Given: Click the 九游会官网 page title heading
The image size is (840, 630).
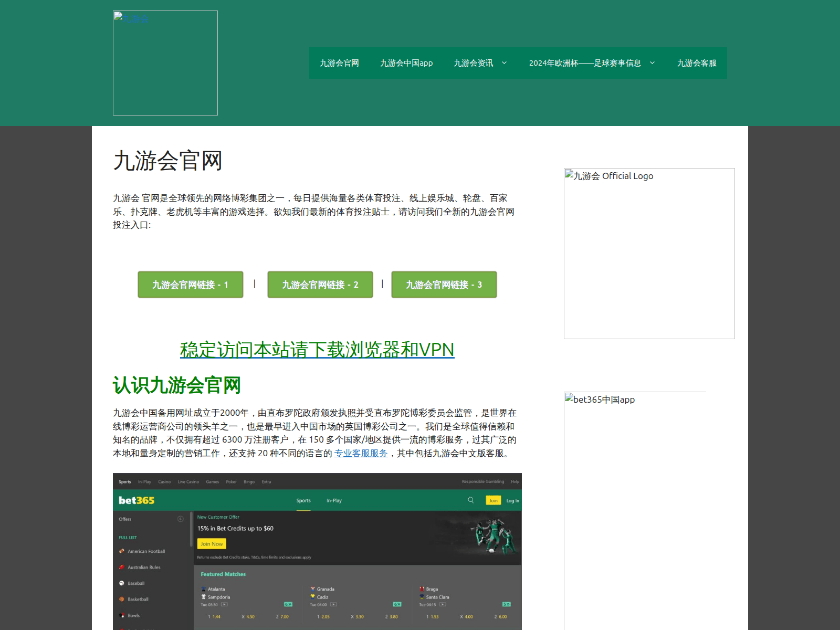Looking at the screenshot, I should point(167,161).
